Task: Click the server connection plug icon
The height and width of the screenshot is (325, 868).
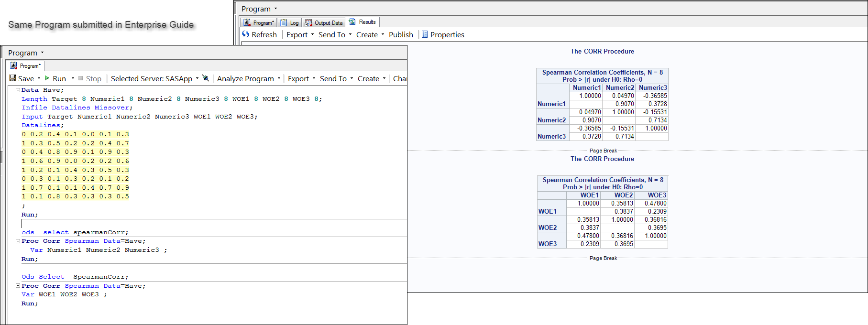Action: (206, 78)
